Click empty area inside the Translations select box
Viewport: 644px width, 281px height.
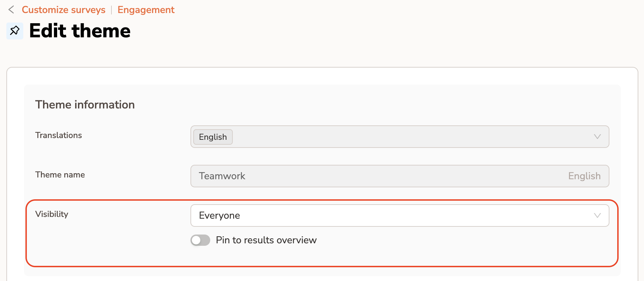point(388,137)
